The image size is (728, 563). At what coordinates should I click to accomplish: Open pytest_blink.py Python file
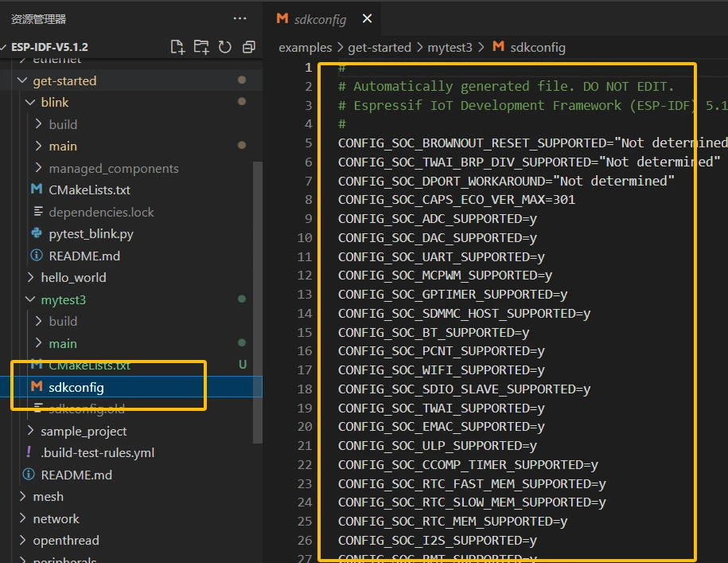pyautogui.click(x=91, y=234)
